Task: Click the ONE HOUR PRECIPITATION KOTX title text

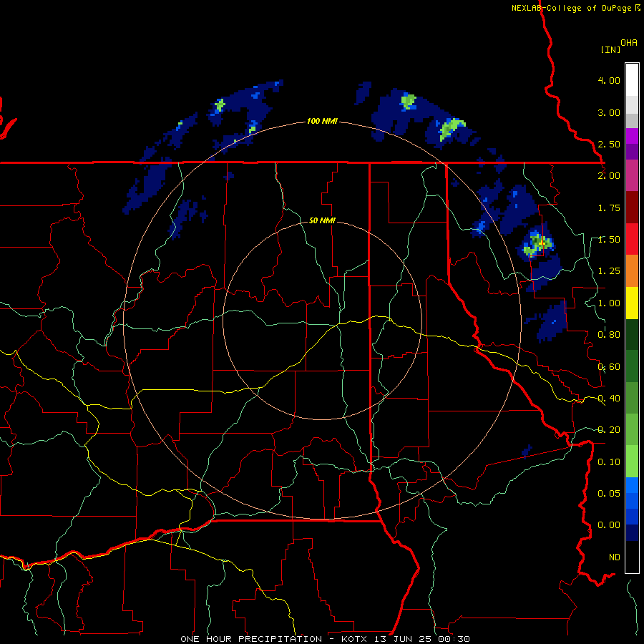Action: [325, 639]
